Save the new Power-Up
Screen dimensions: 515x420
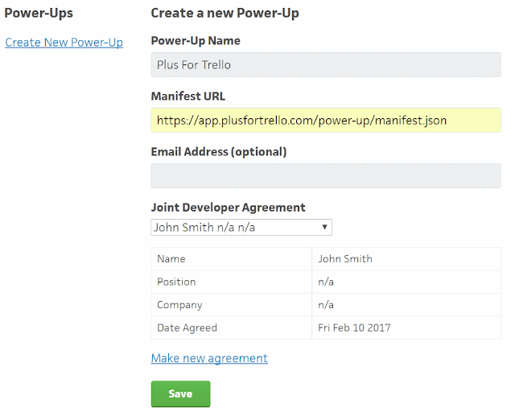coord(180,393)
